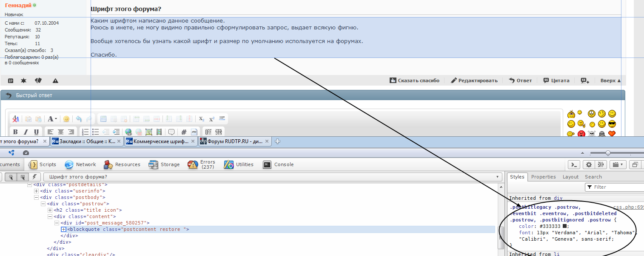Image resolution: width=644 pixels, height=256 pixels.
Task: Align text left in editor
Action: coord(50,132)
